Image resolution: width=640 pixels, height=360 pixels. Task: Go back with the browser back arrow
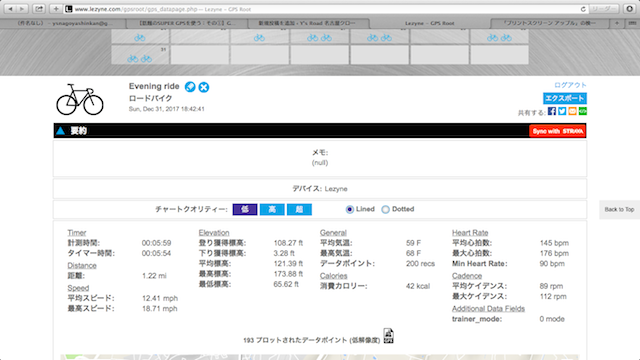(11, 9)
